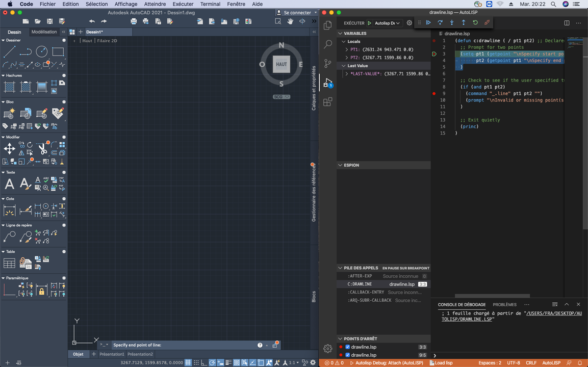The image size is (588, 367).
Task: Click the Split Editor icon
Action: coord(567,23)
